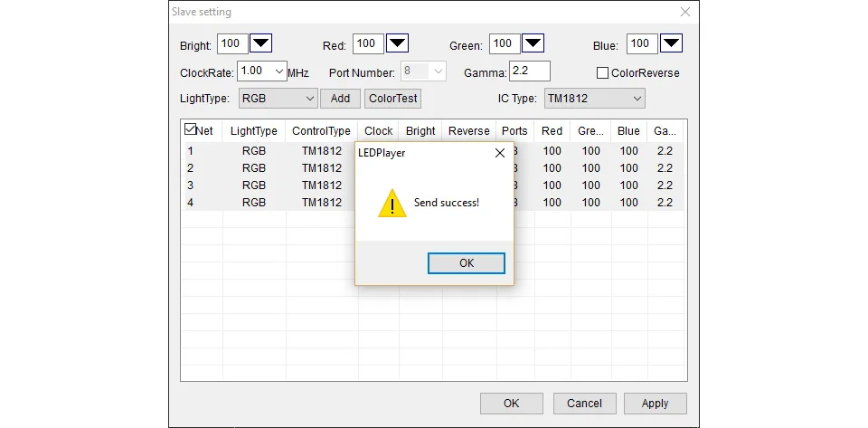
Task: Select net row 3 in the table
Action: [434, 185]
